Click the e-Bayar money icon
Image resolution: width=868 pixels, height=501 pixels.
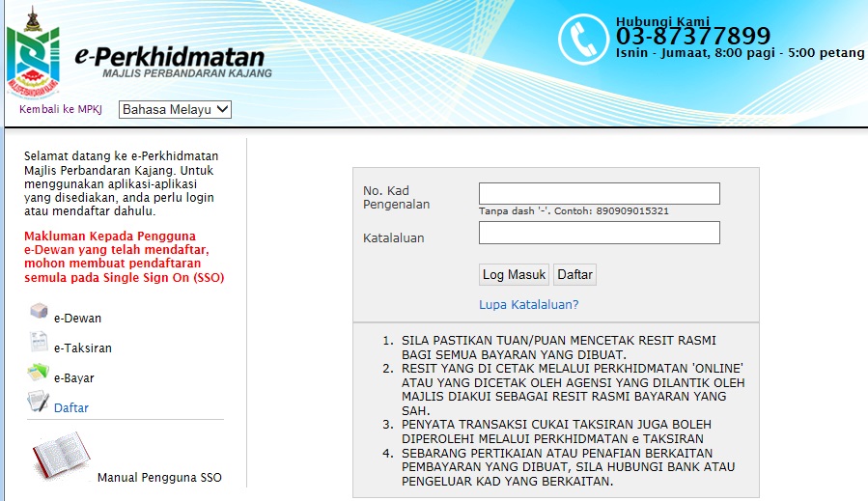coord(39,372)
